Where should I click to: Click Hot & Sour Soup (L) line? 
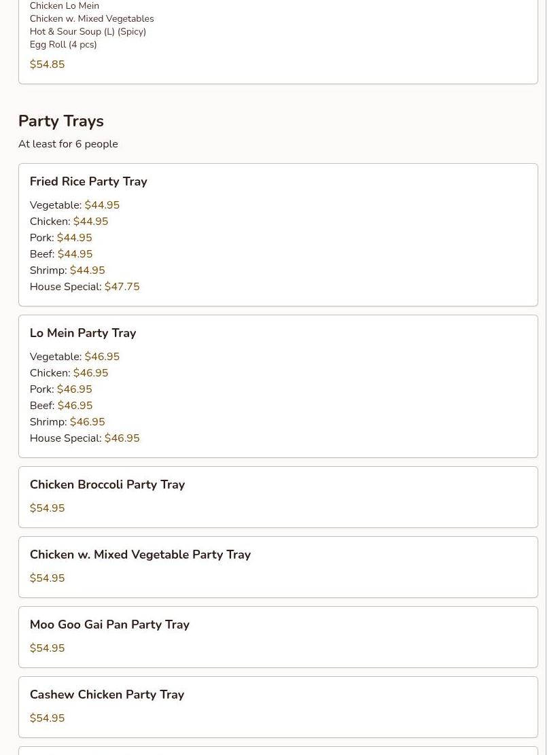point(88,31)
